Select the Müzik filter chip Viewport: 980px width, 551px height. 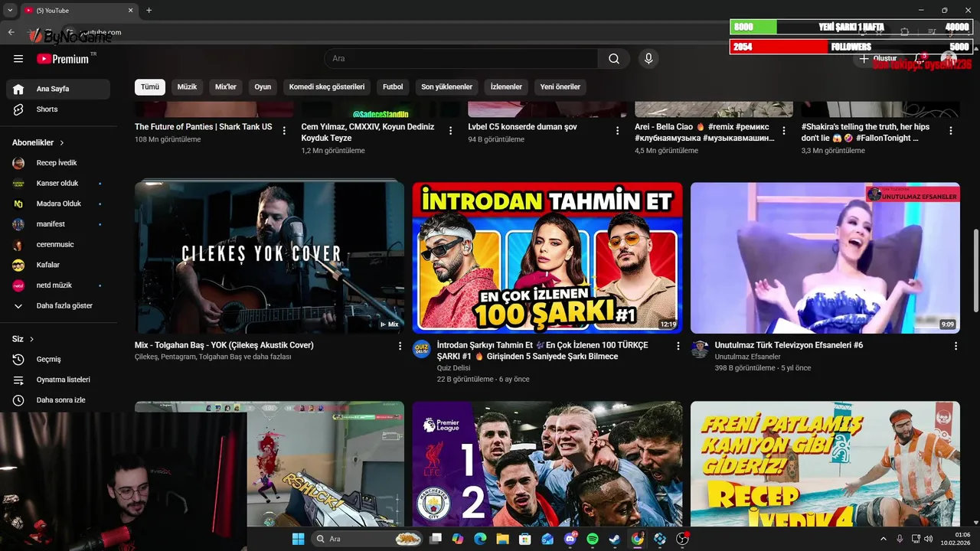(187, 87)
